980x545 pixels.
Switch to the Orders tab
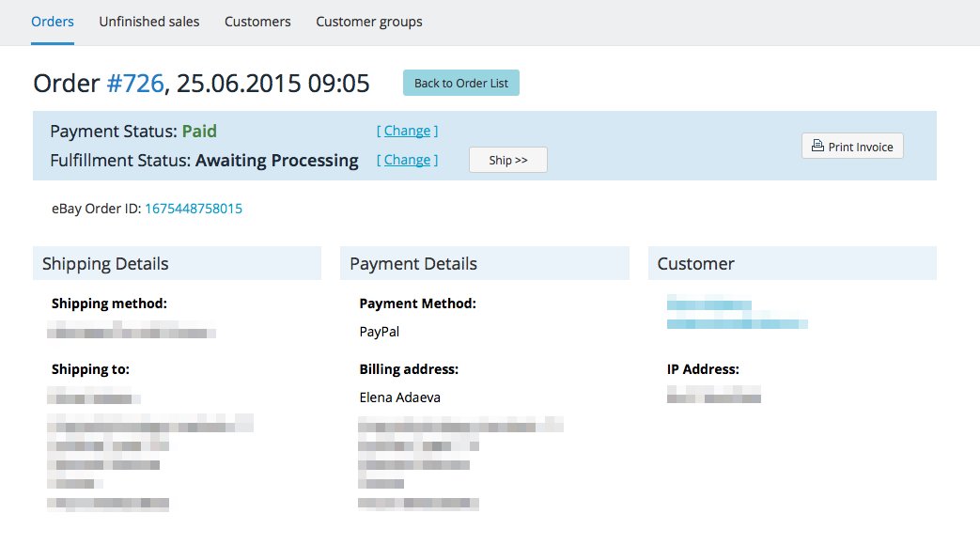pos(53,22)
